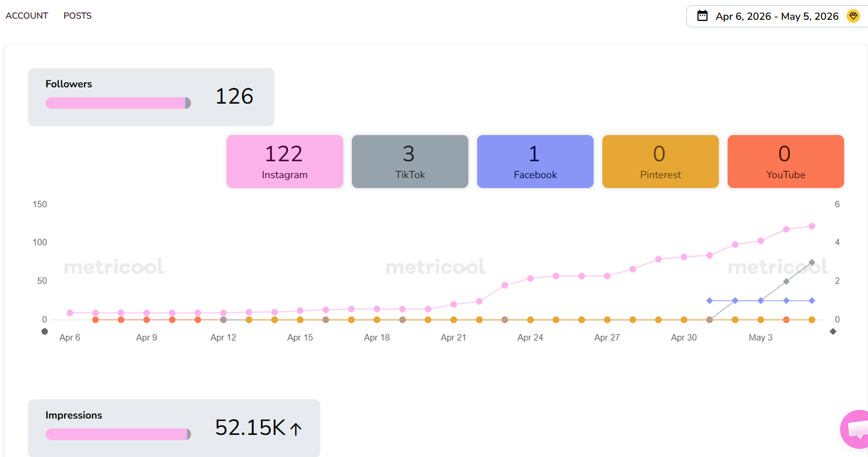The width and height of the screenshot is (868, 457).
Task: Select the Facebook followers card
Action: [535, 161]
